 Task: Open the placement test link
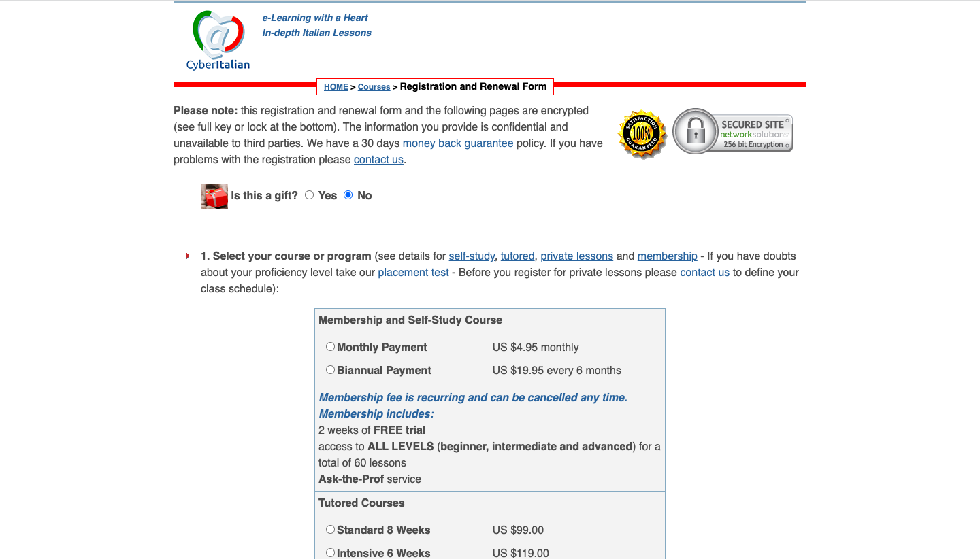pos(413,273)
